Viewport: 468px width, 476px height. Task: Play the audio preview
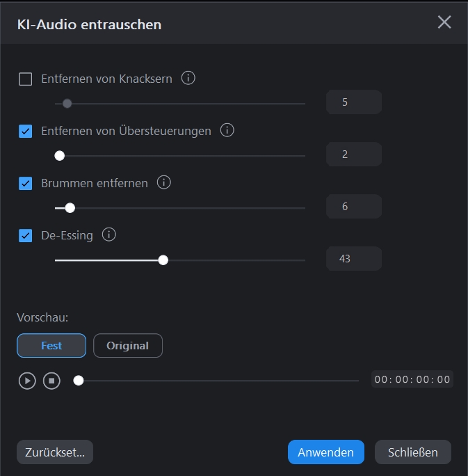click(x=27, y=381)
